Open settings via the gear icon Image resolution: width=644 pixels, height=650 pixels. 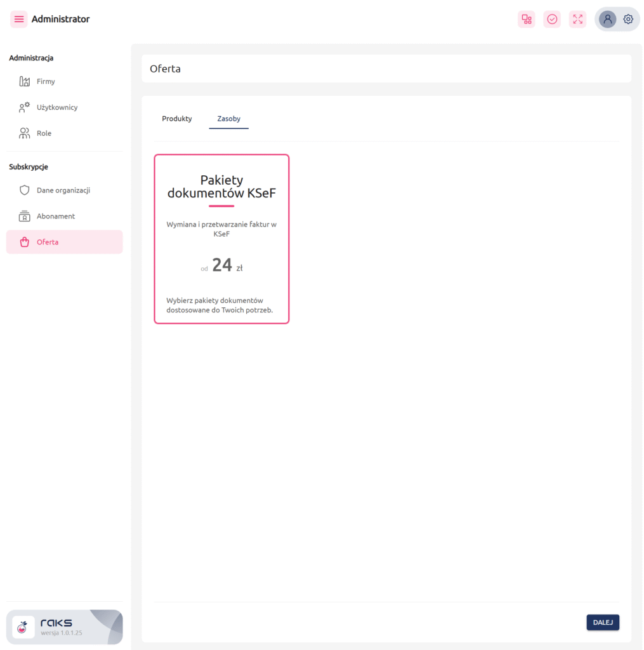(628, 19)
